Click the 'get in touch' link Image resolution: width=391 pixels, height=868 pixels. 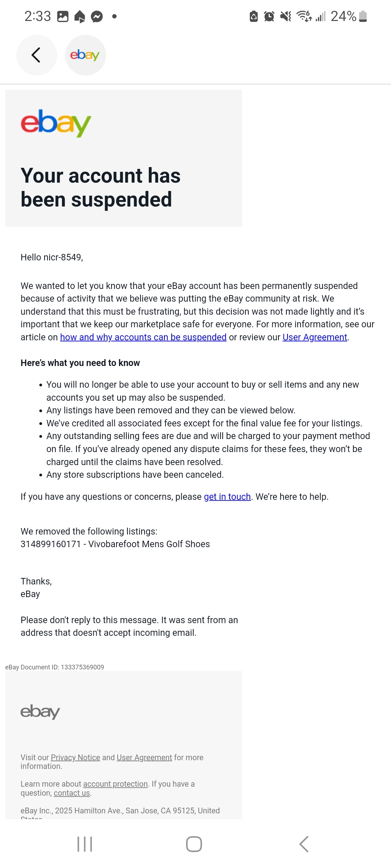[x=227, y=497]
